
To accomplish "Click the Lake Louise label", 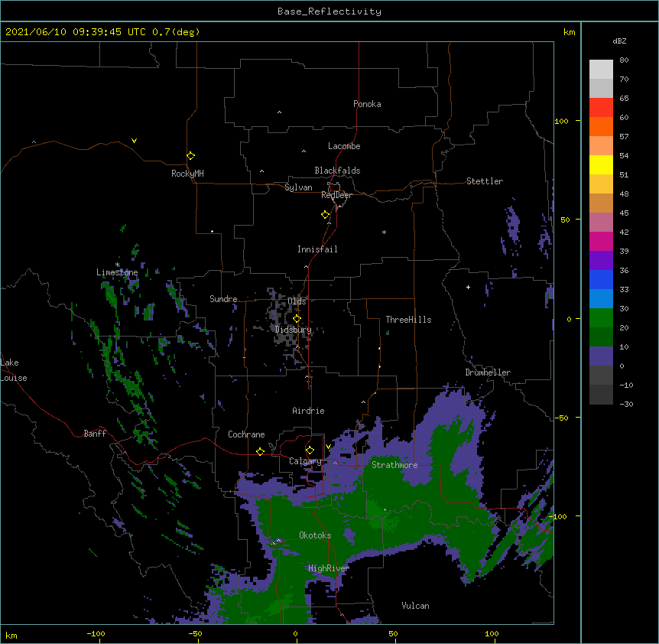I will coord(14,370).
